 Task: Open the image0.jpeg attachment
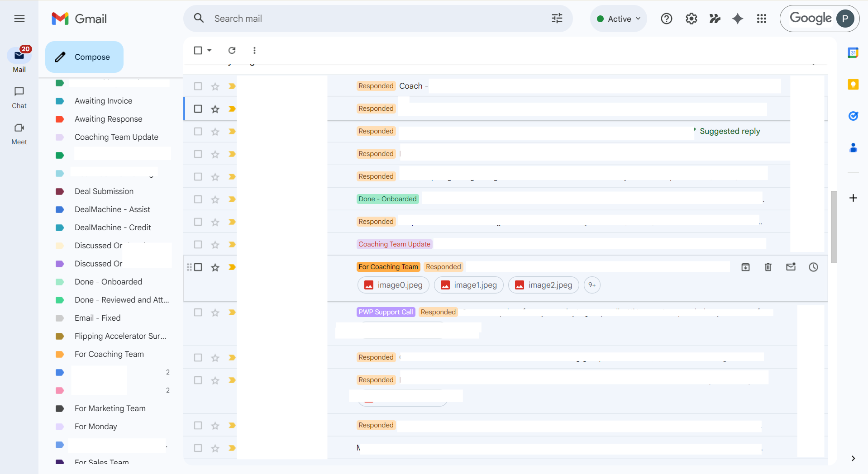[392, 285]
